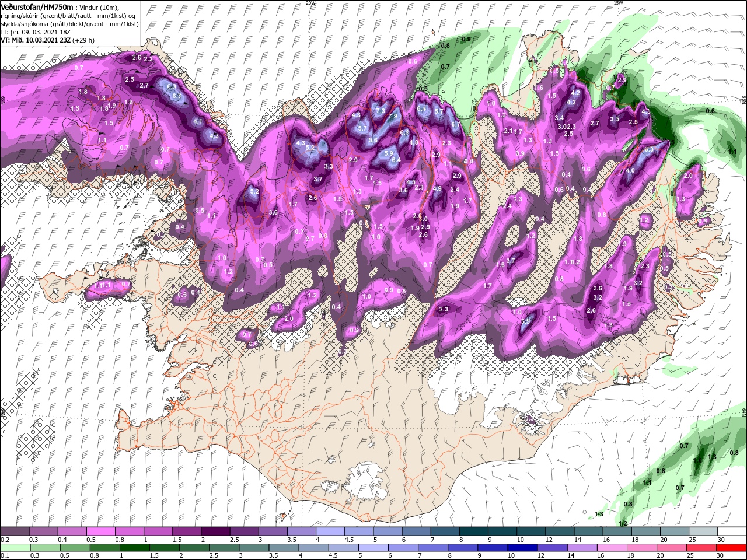The width and height of the screenshot is (747, 560).
Task: Click the '15W' longitude label
Action: [x=619, y=3]
